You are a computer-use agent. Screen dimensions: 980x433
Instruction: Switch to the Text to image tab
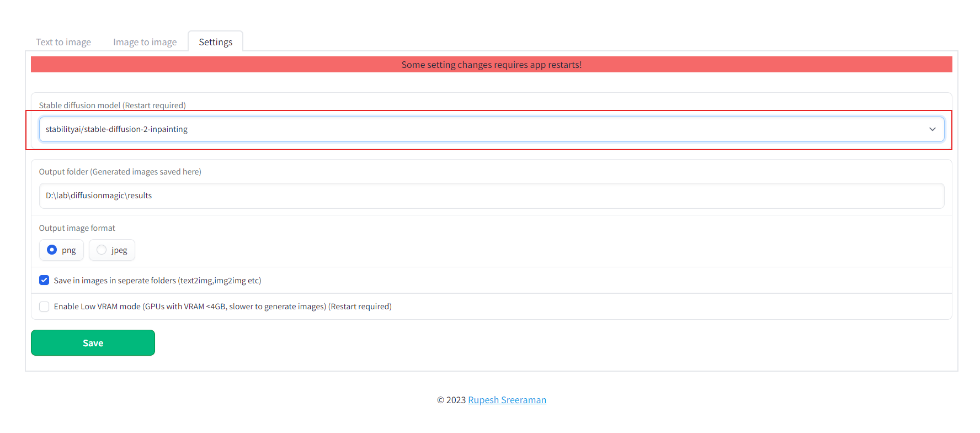click(63, 42)
